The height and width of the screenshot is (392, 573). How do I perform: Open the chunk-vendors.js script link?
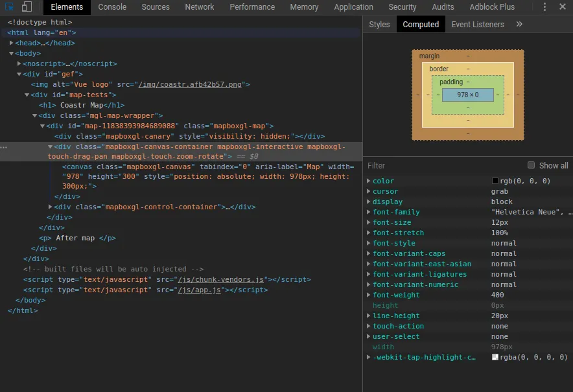[221, 279]
